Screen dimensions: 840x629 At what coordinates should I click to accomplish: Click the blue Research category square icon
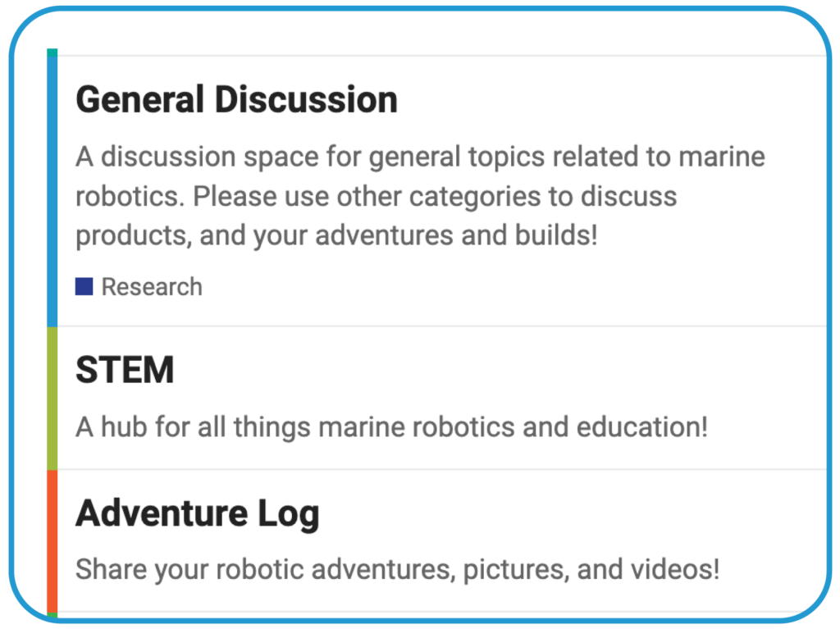pyautogui.click(x=84, y=285)
